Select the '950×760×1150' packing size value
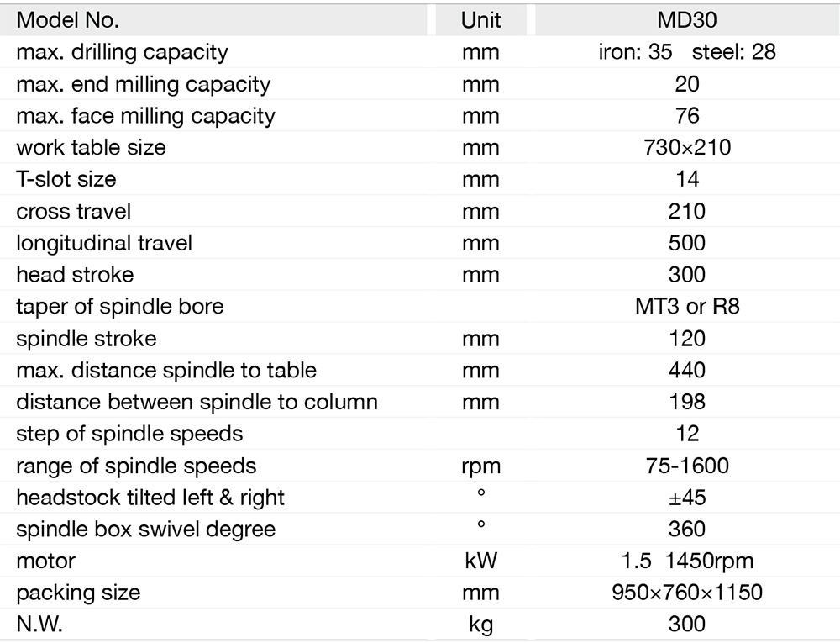840x643 pixels. click(686, 593)
